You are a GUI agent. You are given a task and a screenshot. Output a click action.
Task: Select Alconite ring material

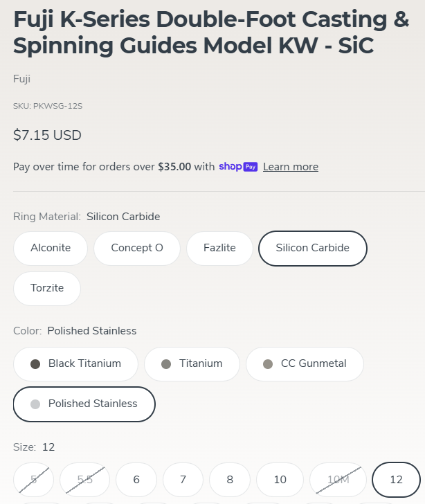click(x=51, y=248)
